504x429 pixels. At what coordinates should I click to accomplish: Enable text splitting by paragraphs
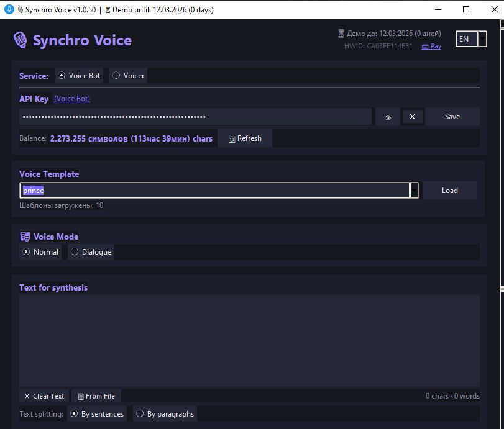[139, 413]
